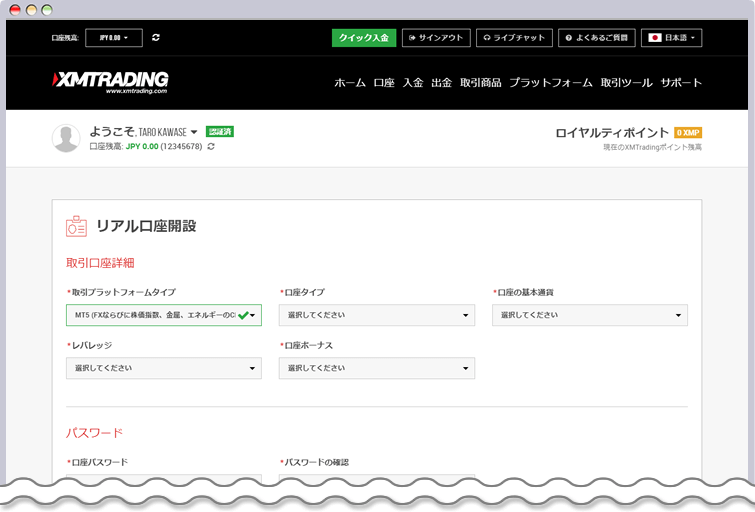Click the サインアウト button
Screen dimensions: 755x512
[436, 38]
